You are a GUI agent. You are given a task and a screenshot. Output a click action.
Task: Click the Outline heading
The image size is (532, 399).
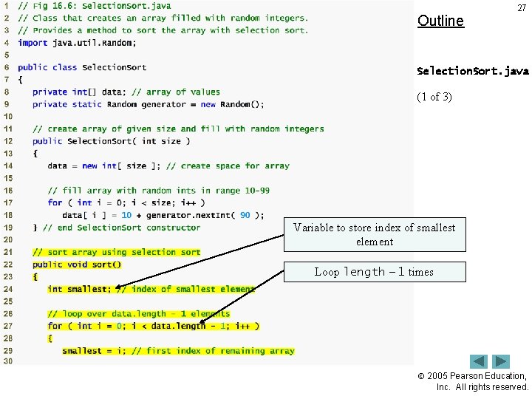click(x=440, y=21)
